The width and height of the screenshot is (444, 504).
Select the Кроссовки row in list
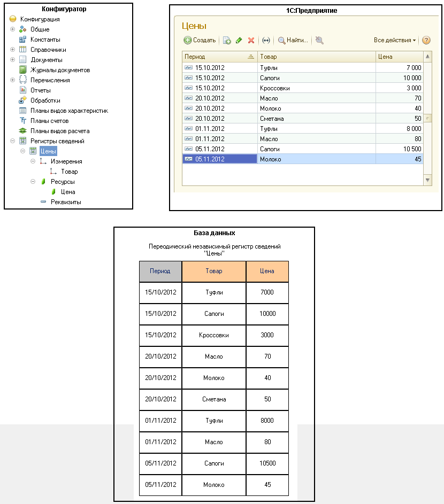pyautogui.click(x=302, y=88)
